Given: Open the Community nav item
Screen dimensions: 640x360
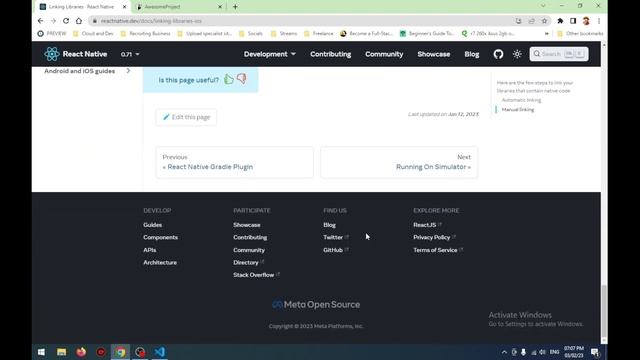Looking at the screenshot, I should click(384, 54).
